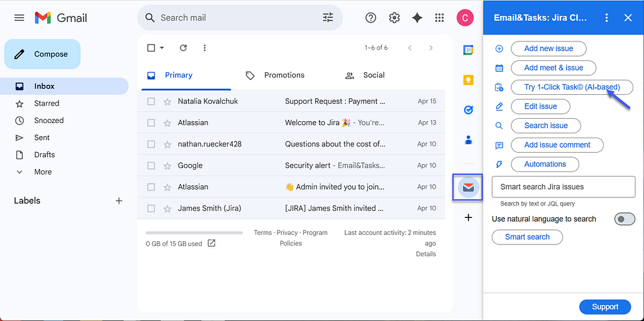Open the add-on panel three-dot menu
The width and height of the screenshot is (644, 321).
pos(607,18)
